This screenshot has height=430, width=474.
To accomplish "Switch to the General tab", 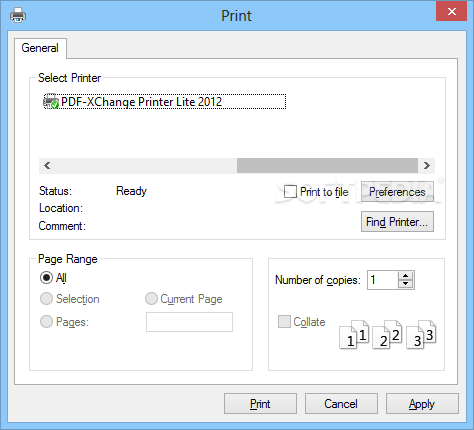I will click(x=40, y=48).
